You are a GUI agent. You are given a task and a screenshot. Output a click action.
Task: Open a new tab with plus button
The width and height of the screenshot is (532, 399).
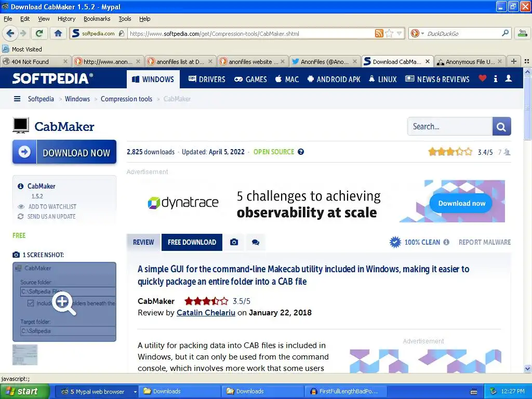pos(514,61)
